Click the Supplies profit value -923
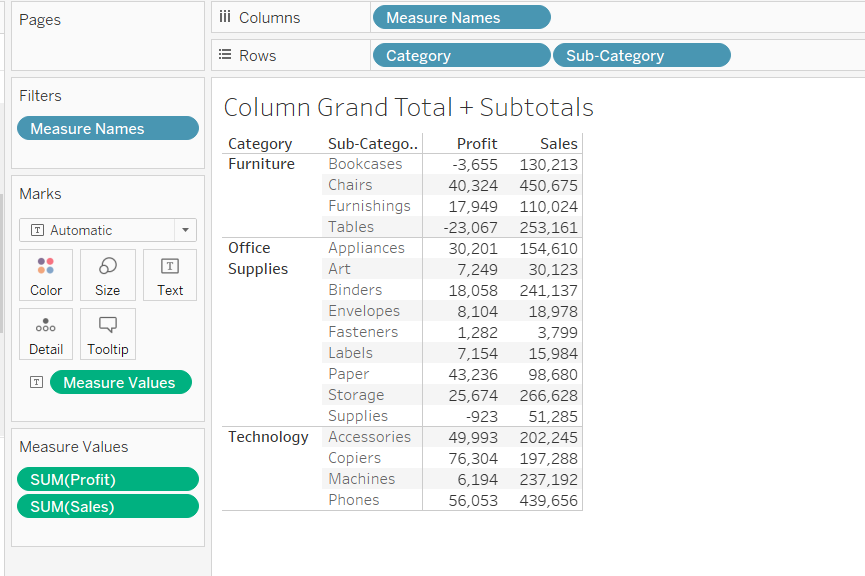The image size is (865, 576). [482, 416]
